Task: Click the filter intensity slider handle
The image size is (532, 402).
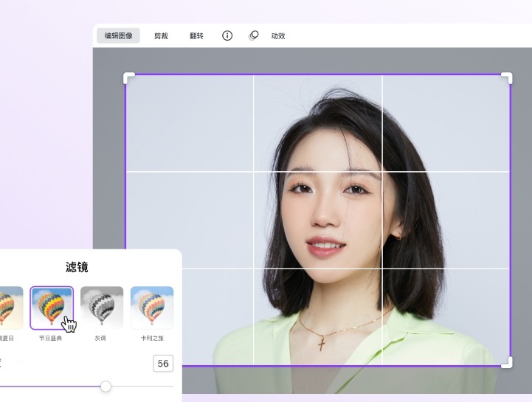Action: click(x=106, y=387)
